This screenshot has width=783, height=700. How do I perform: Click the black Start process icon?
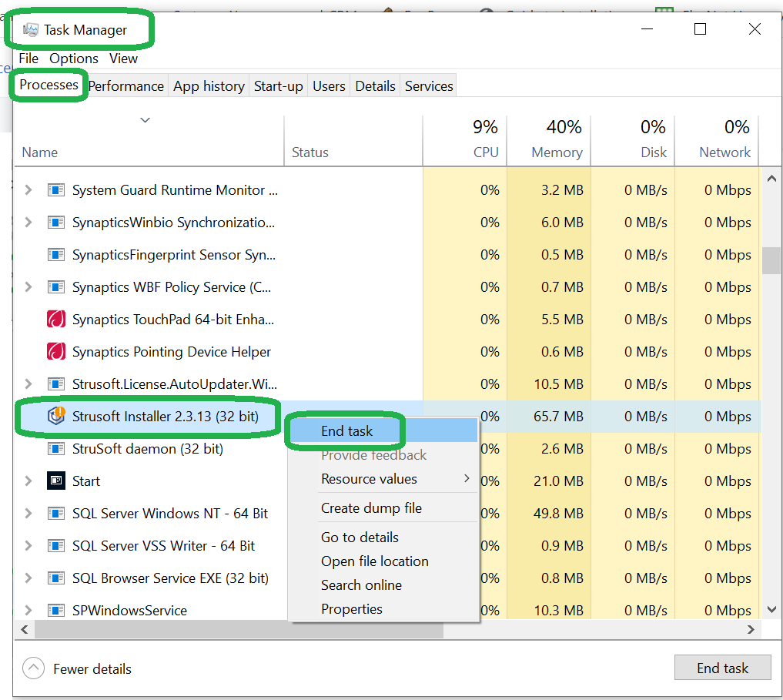[56, 481]
